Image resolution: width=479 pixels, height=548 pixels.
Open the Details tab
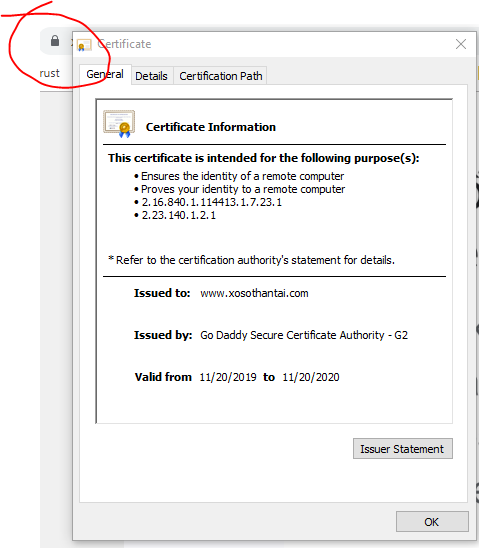click(x=151, y=76)
